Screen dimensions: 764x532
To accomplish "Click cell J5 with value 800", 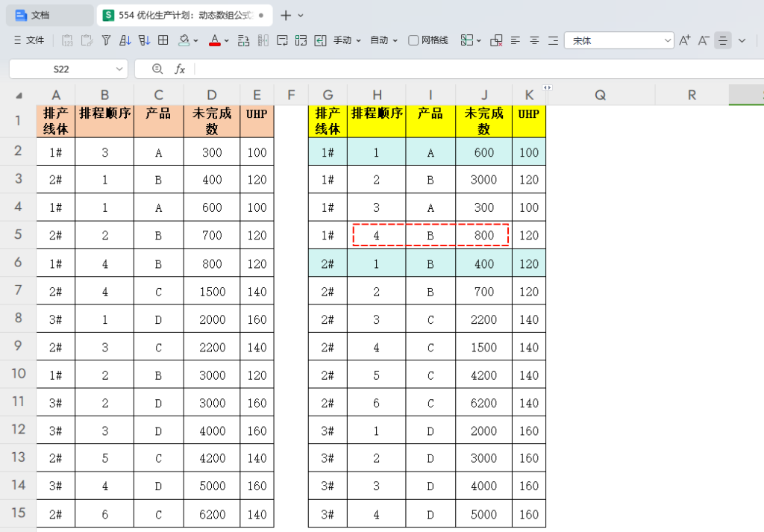I will (x=483, y=235).
